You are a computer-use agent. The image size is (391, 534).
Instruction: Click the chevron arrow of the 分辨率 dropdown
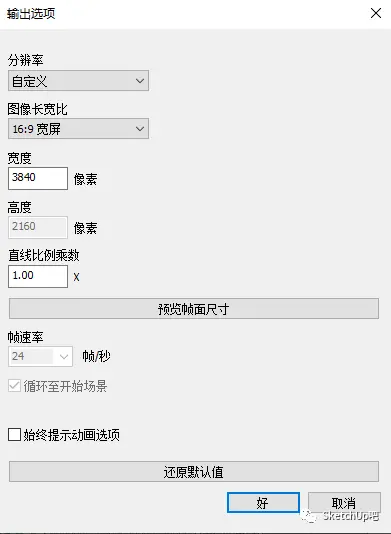tap(140, 81)
